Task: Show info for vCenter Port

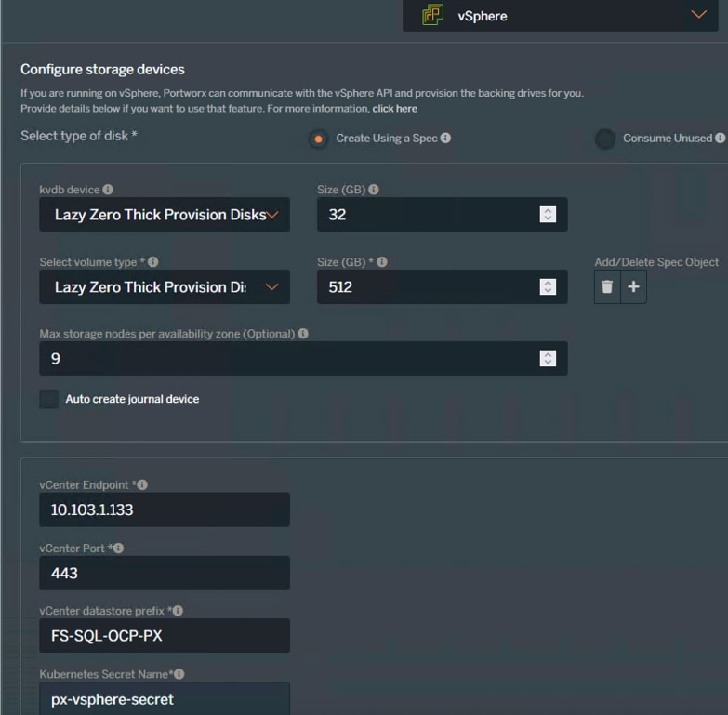Action: (x=118, y=549)
